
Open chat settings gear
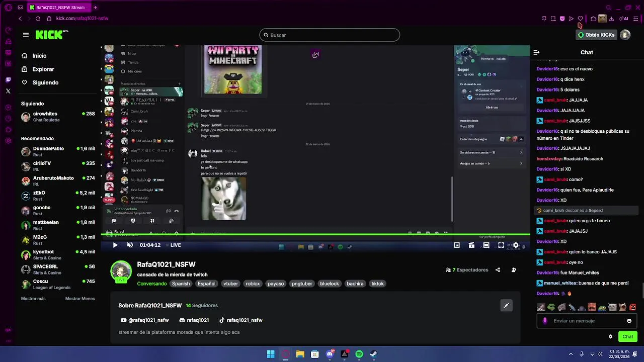point(610,337)
